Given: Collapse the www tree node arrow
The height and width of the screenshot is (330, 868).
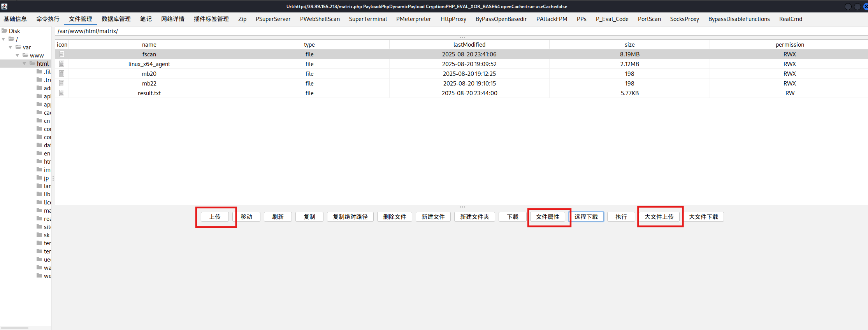Looking at the screenshot, I should coord(18,55).
